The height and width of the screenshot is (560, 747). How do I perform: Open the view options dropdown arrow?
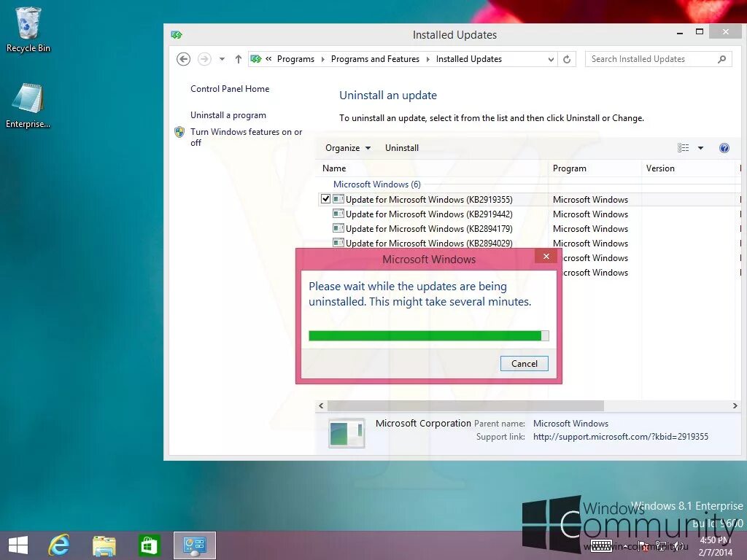coord(700,148)
